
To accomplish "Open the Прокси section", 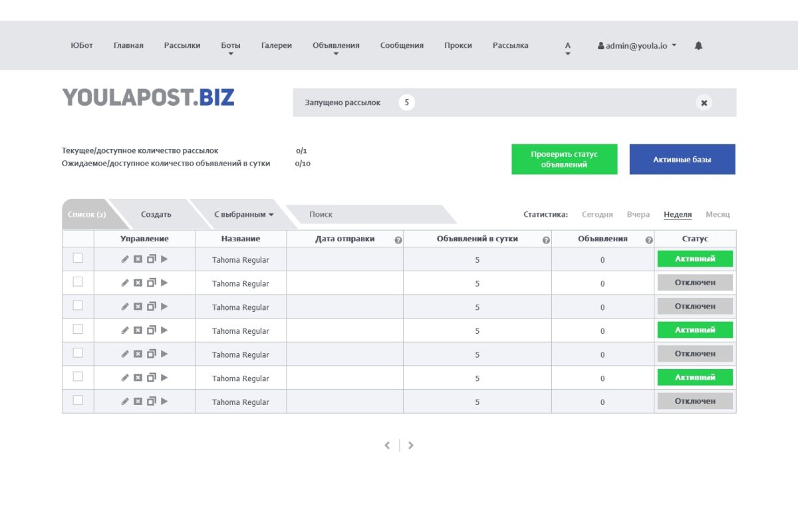I will tap(458, 45).
